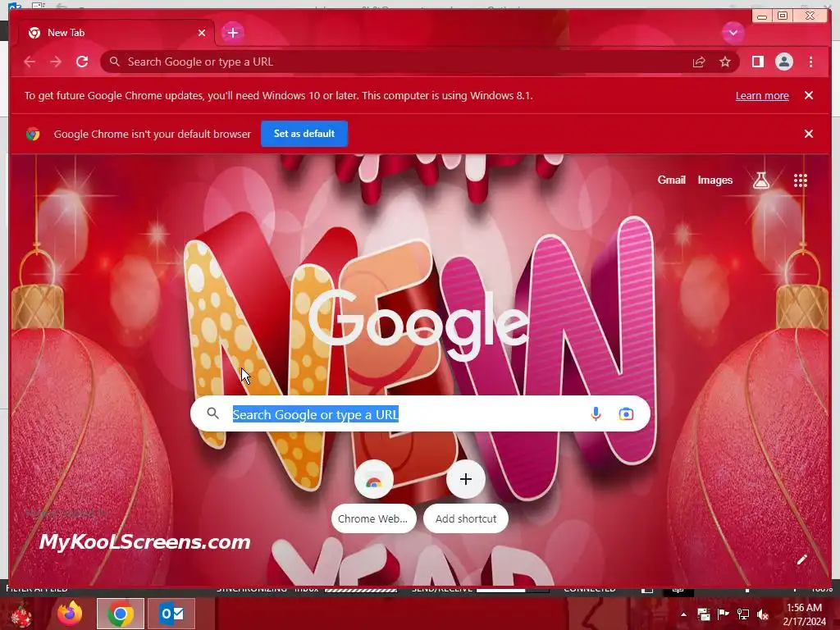The height and width of the screenshot is (630, 840).
Task: Reload the page with the refresh icon
Action: coord(82,62)
